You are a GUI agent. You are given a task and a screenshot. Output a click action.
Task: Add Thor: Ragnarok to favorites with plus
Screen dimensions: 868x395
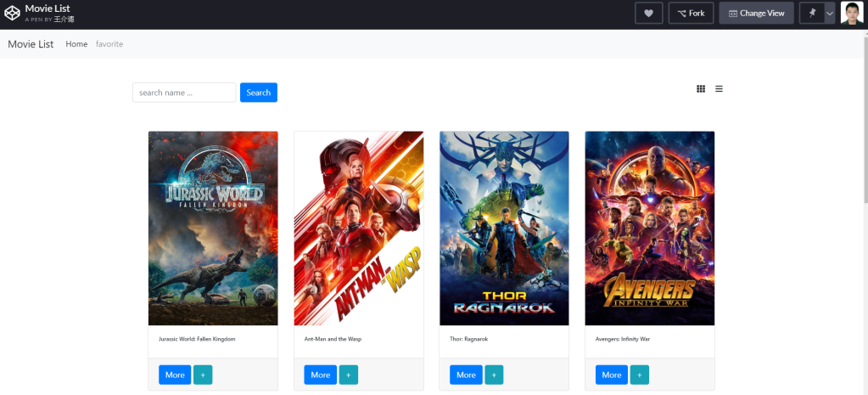(x=494, y=375)
